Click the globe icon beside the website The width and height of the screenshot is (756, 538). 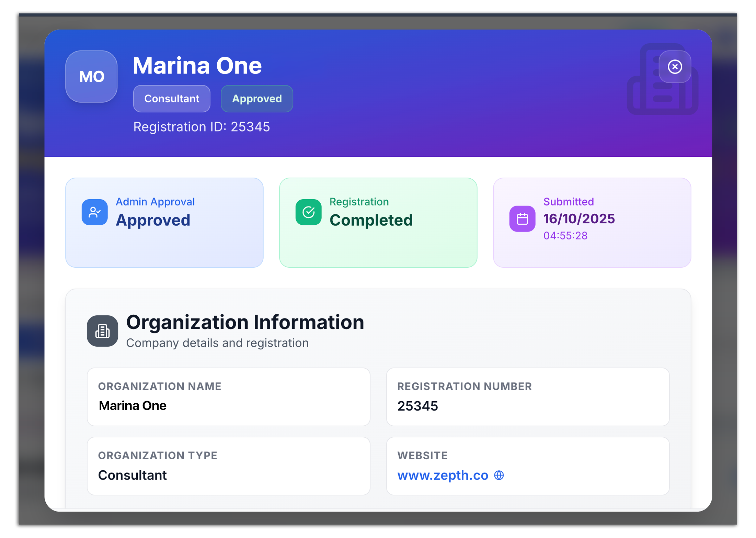tap(499, 475)
